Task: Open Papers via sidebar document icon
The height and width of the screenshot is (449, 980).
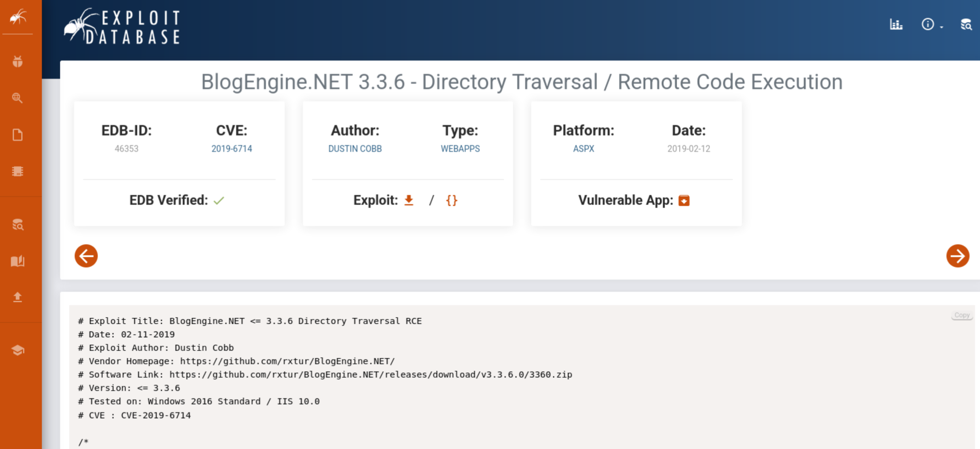Action: point(17,135)
